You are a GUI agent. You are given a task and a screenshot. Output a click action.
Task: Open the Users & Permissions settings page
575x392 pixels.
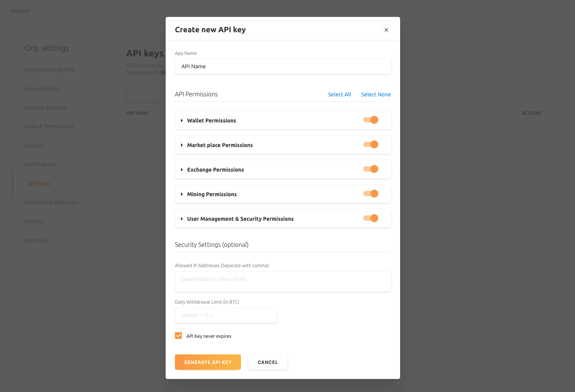tap(49, 126)
